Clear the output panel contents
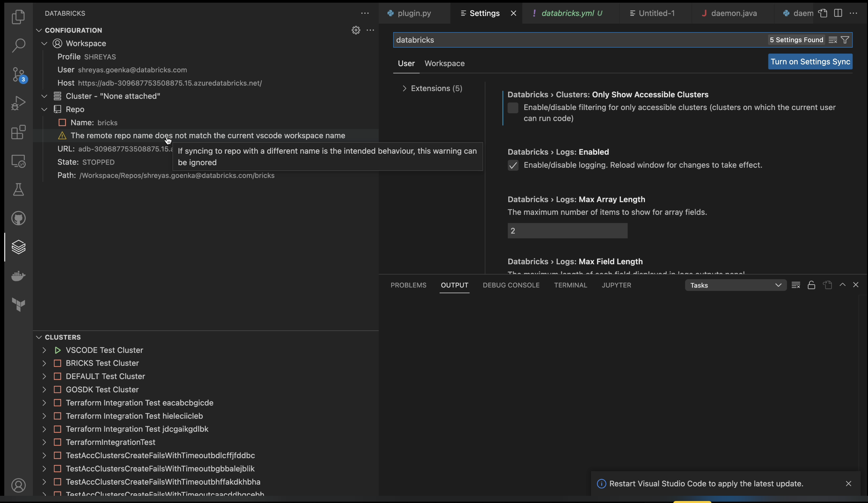This screenshot has width=868, height=503. pyautogui.click(x=796, y=285)
